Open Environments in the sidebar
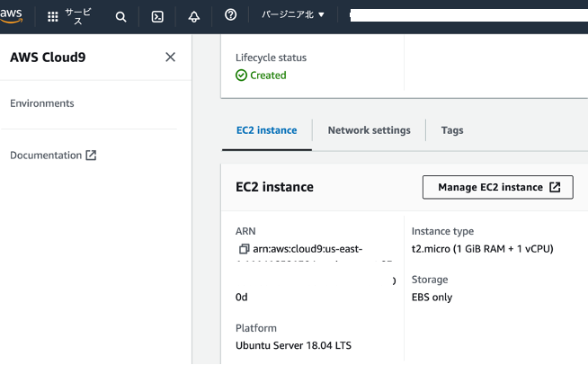Screen dimensions: 588x365 pos(42,103)
